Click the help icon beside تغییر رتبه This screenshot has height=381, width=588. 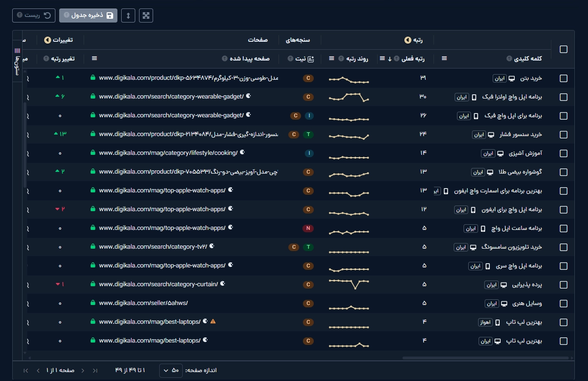(x=46, y=59)
